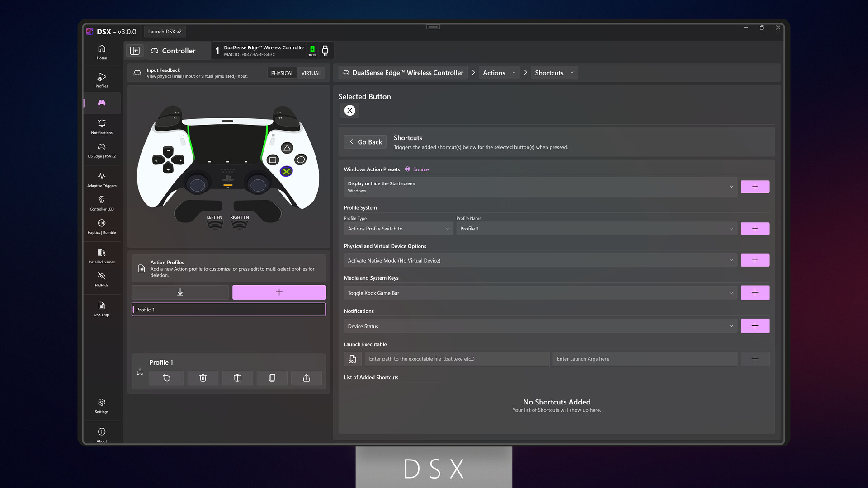Switch input feedback to VIRTUAL
868x488 pixels.
(311, 73)
